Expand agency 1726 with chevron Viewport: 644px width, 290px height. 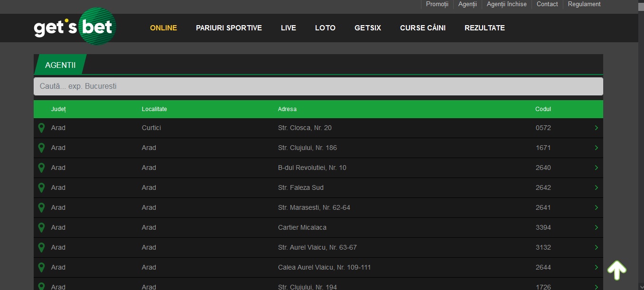tap(596, 287)
